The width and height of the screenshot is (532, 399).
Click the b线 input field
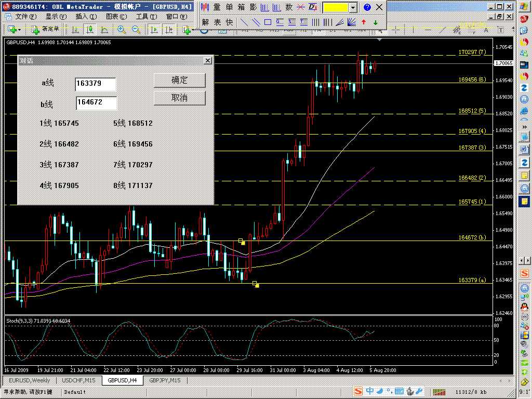point(96,103)
